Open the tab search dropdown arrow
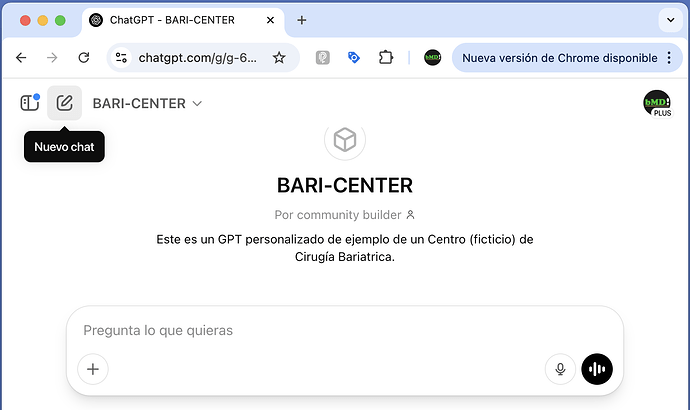The height and width of the screenshot is (410, 690). point(671,20)
